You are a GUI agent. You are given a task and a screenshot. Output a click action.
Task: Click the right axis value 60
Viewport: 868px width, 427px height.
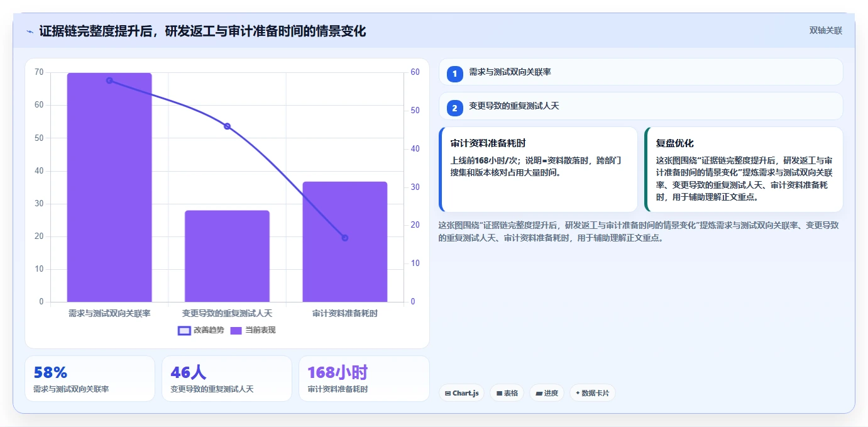click(x=415, y=72)
